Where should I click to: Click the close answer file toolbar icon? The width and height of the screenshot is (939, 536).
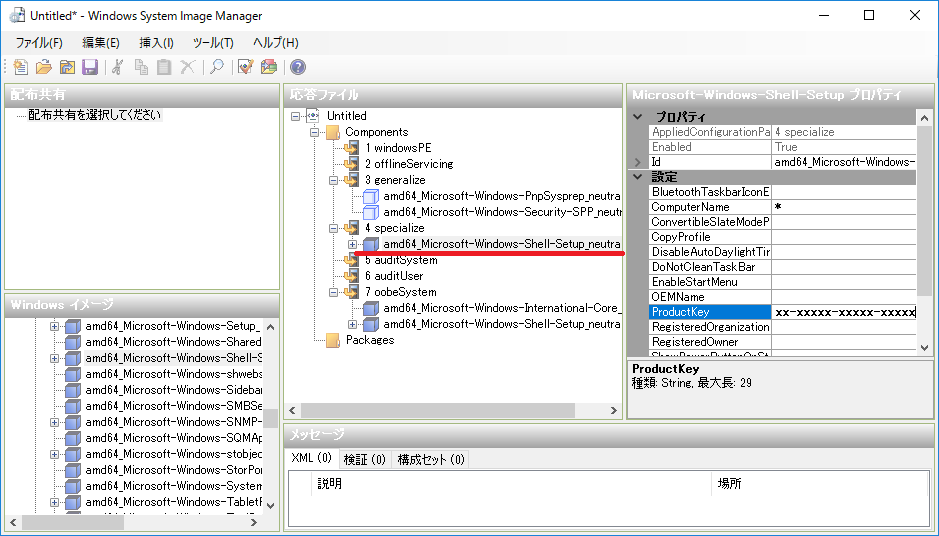click(67, 67)
